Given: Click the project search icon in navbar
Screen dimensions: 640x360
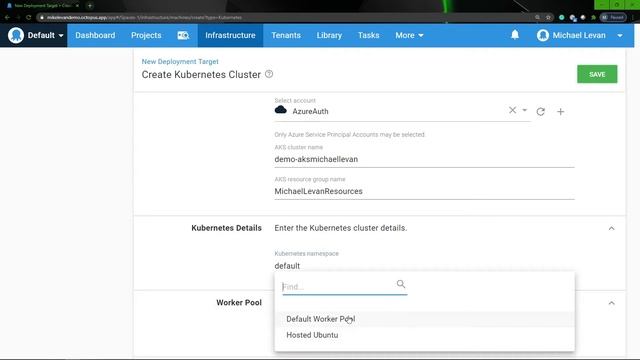Looking at the screenshot, I should click(183, 36).
